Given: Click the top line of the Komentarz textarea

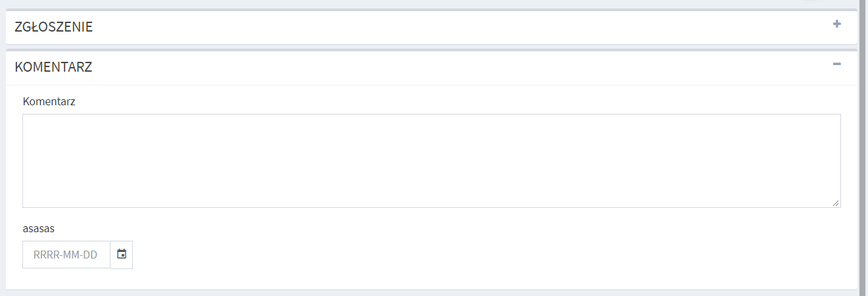Looking at the screenshot, I should pyautogui.click(x=431, y=114).
